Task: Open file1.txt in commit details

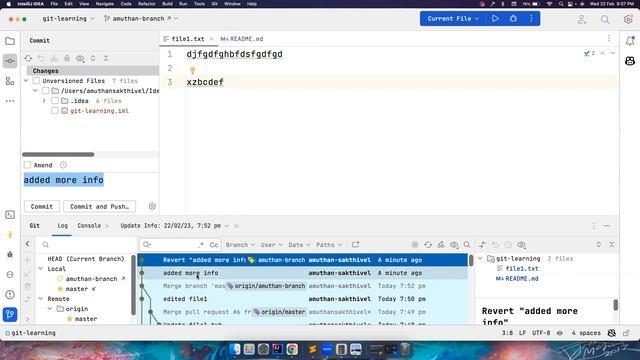Action: (x=522, y=269)
